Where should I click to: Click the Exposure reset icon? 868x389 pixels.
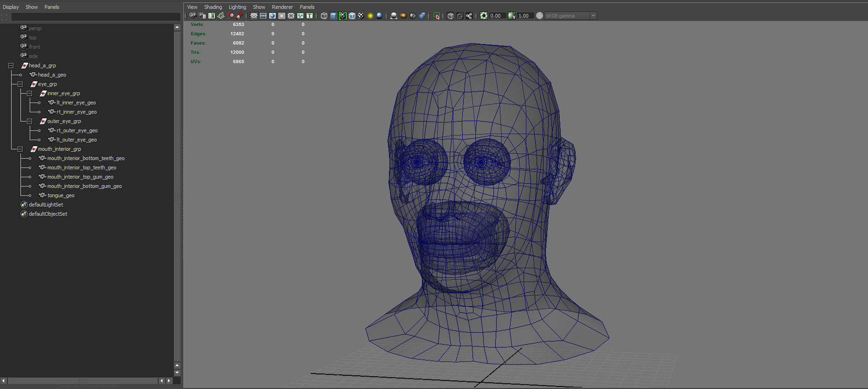click(x=484, y=16)
